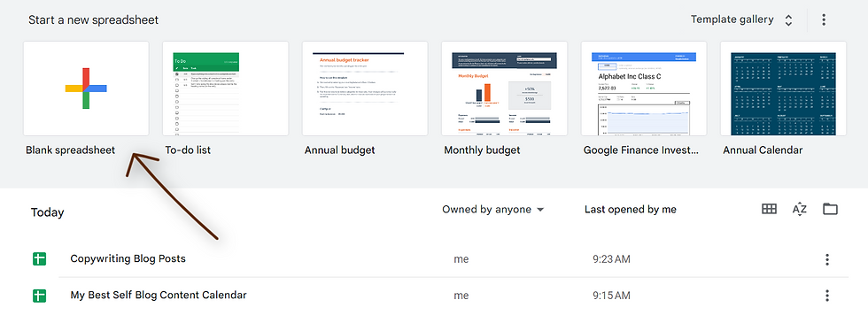Switch to grid view
Screen dimensions: 868x323
pos(769,209)
